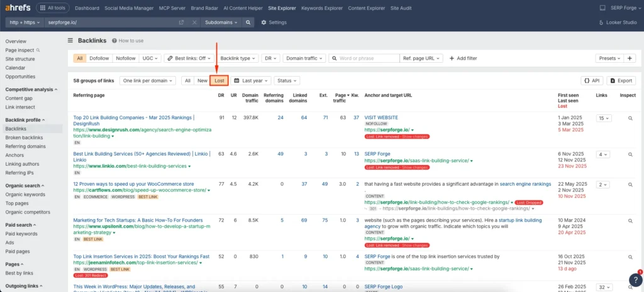The image size is (644, 292).
Task: Inspect the DesignRush row magnifier icon
Action: pos(630,118)
